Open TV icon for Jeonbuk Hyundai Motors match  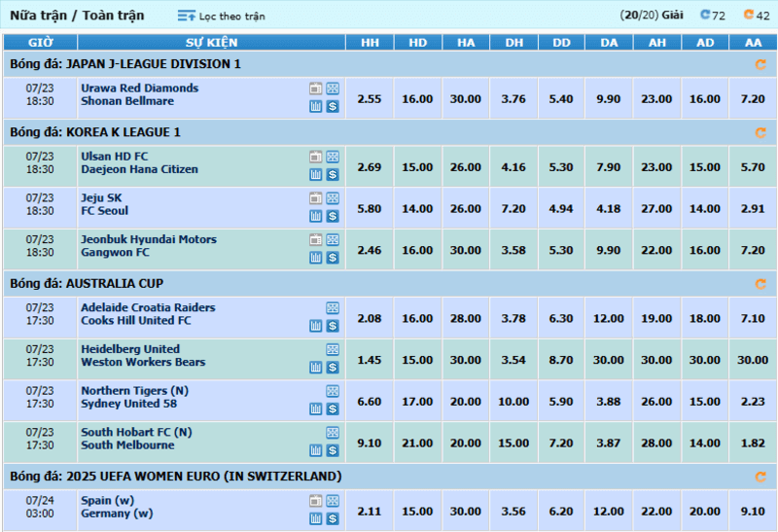[x=315, y=239]
